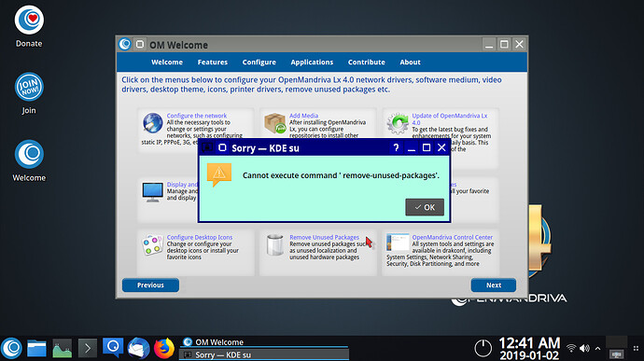The height and width of the screenshot is (361, 644).
Task: Click the OM Welcome window menu icon
Action: [x=125, y=44]
